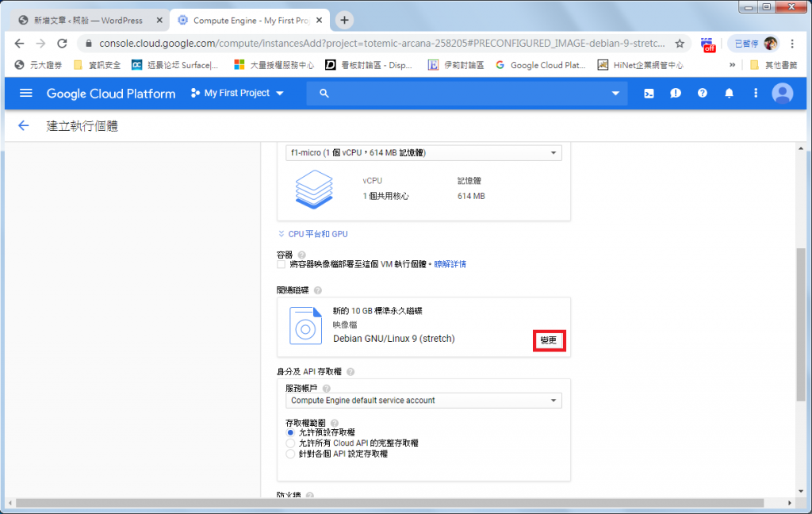Image resolution: width=812 pixels, height=514 pixels.
Task: Click the vertical scrollbar thumb on the page
Action: point(801,324)
